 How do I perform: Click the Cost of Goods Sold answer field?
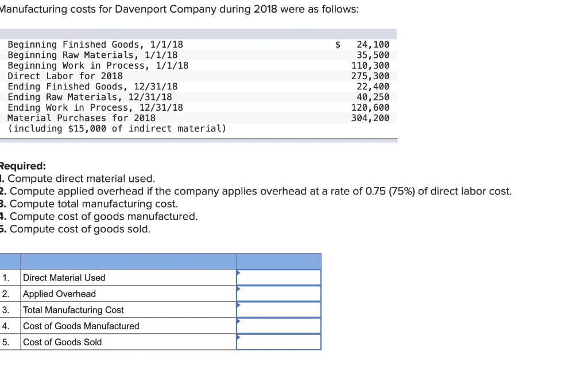[278, 341]
